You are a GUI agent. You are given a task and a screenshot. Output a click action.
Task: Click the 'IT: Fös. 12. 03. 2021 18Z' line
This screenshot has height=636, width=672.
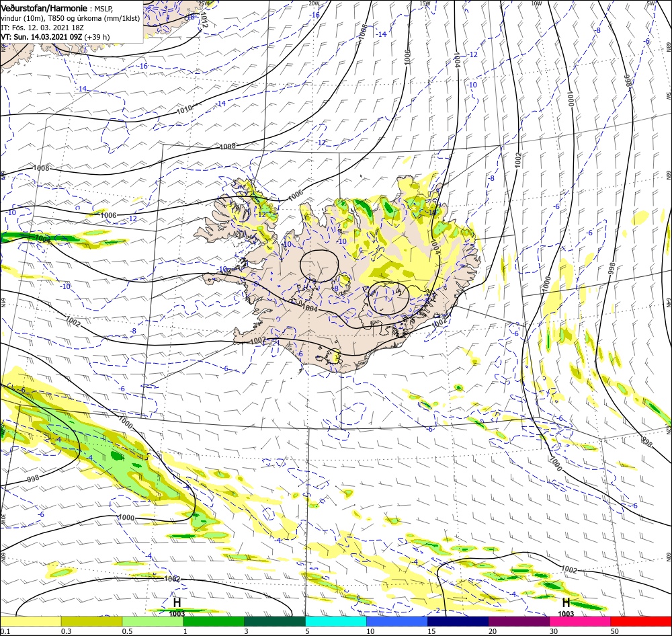42,28
